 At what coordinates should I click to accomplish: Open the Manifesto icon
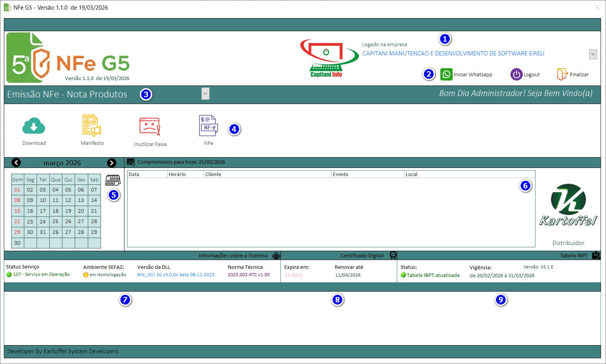(92, 126)
